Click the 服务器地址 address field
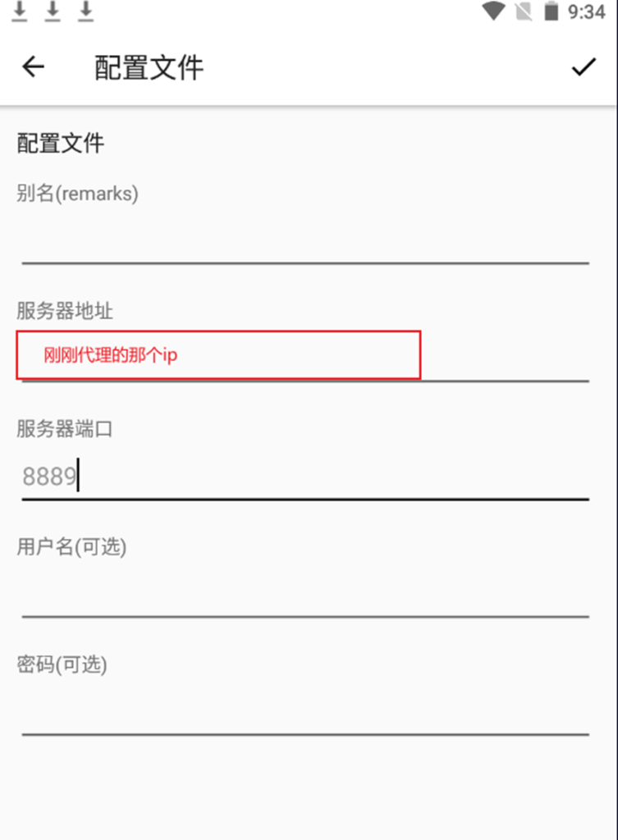Screen dimensions: 618x840 click(304, 355)
